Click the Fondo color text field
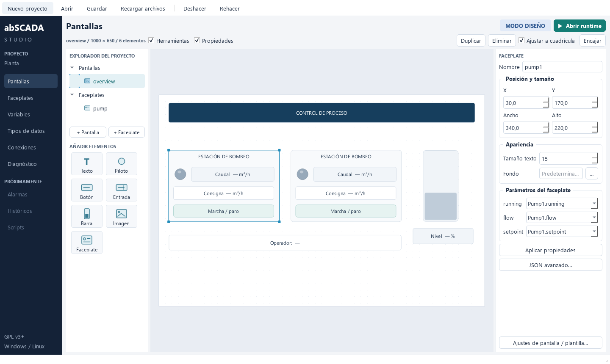Viewport: 610px width, 364px height. click(561, 174)
